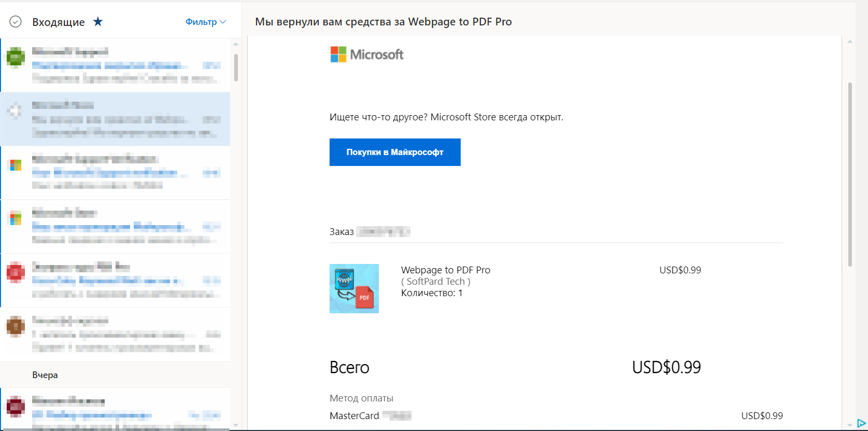Click the reading pane scroll up arrow
The image size is (868, 431).
point(850,41)
